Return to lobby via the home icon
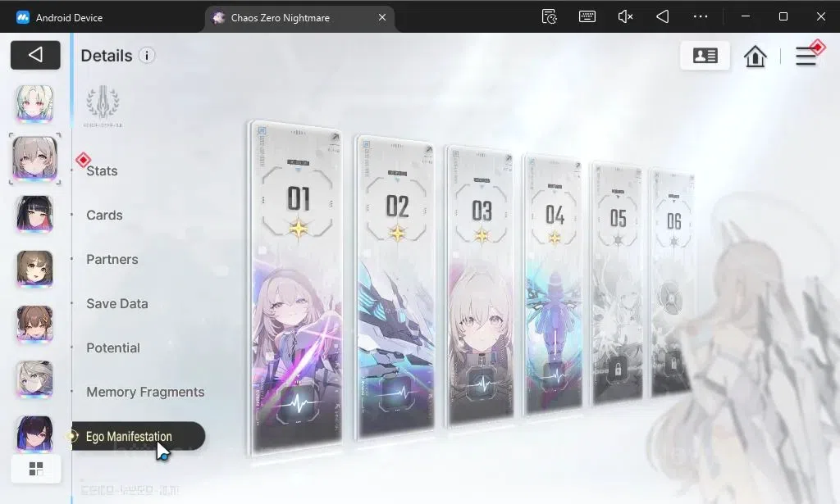 [x=755, y=56]
